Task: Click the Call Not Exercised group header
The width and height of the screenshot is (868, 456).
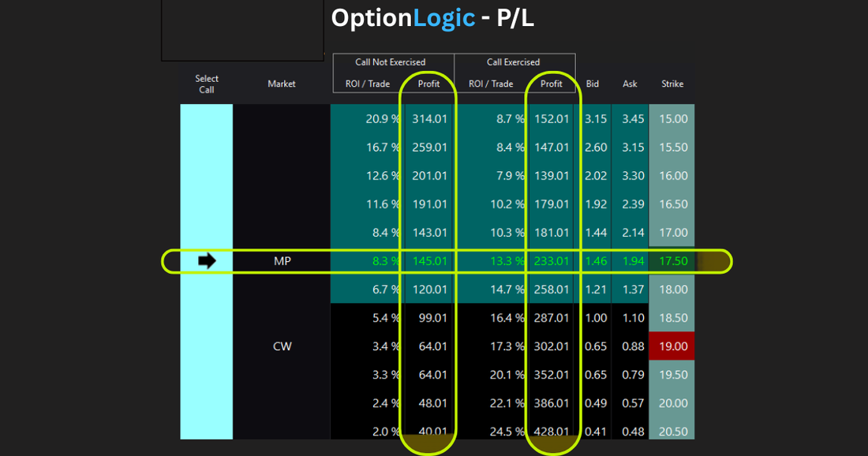Action: (x=391, y=62)
